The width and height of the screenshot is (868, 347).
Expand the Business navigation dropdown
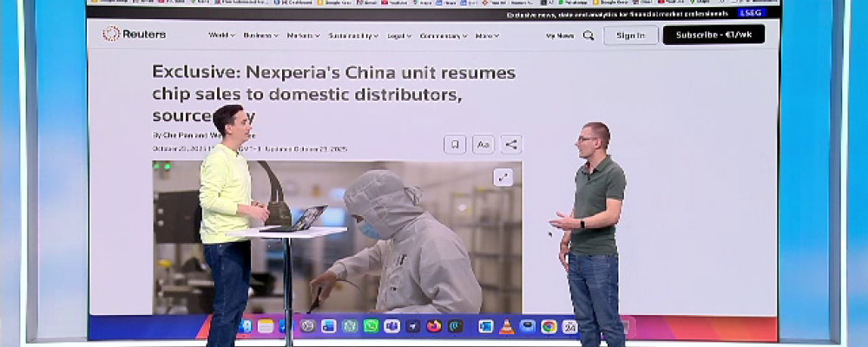click(260, 36)
